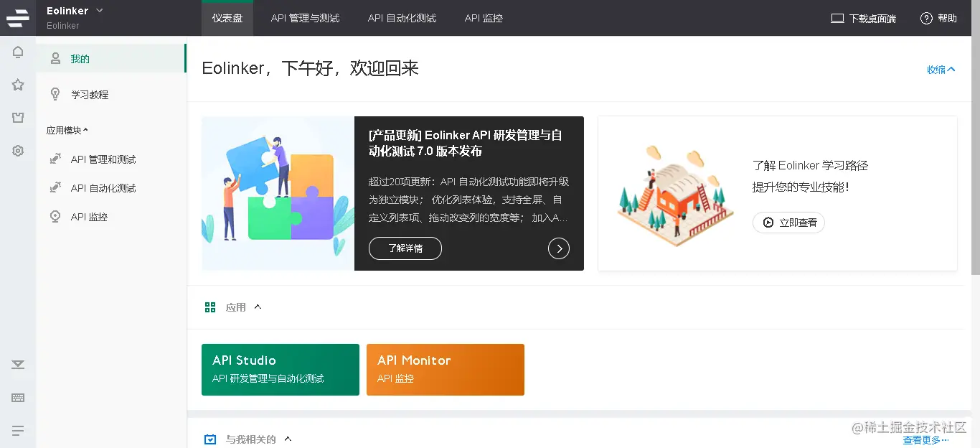Click the lightbulb icon for 学习教程
The height and width of the screenshot is (448, 980).
click(55, 94)
